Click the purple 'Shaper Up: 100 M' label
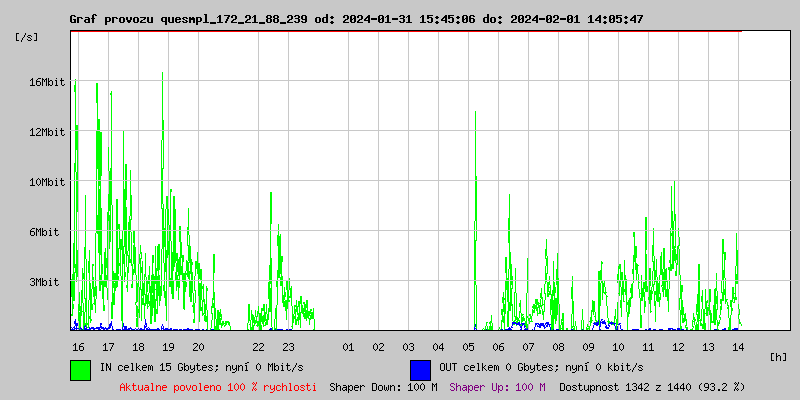This screenshot has height=400, width=800. tap(498, 387)
